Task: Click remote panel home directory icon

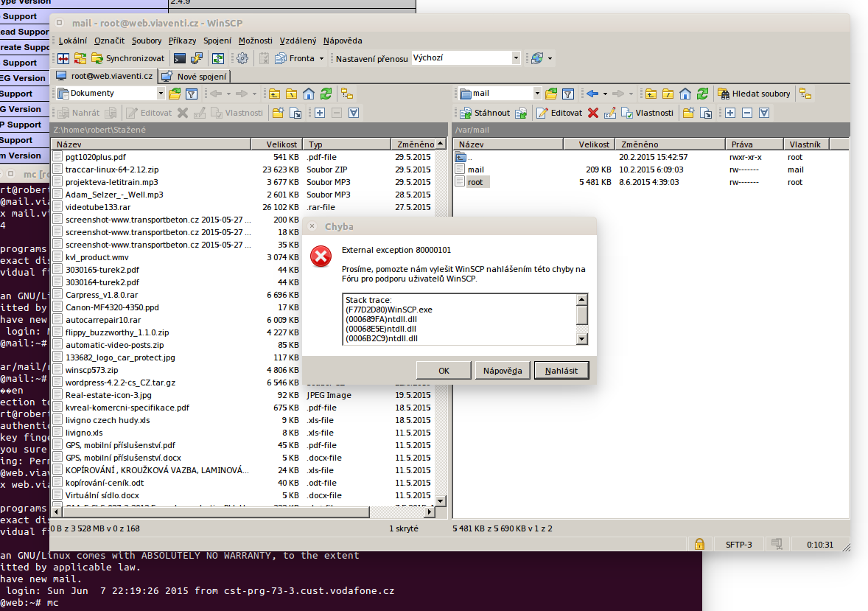Action: click(x=685, y=94)
